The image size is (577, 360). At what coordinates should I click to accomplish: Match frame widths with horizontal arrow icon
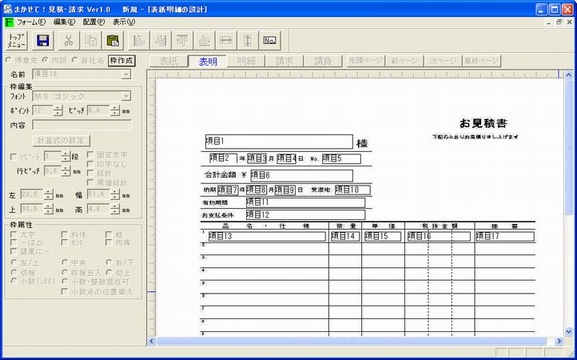(x=226, y=40)
